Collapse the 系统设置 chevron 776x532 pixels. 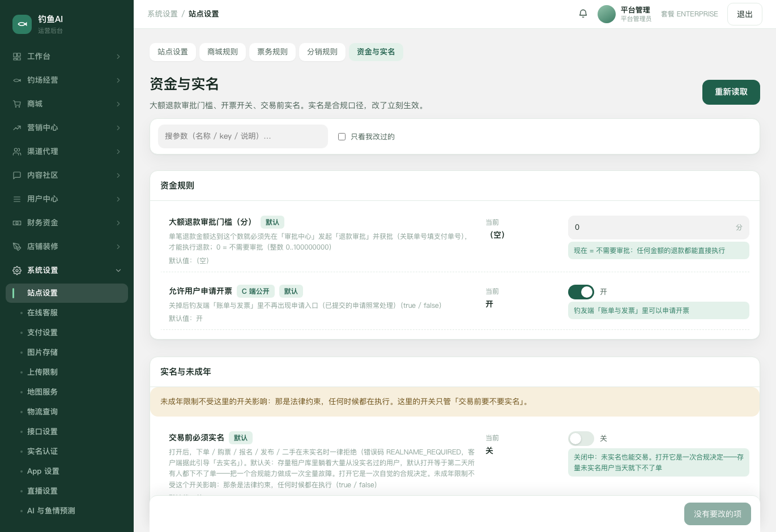(x=118, y=271)
